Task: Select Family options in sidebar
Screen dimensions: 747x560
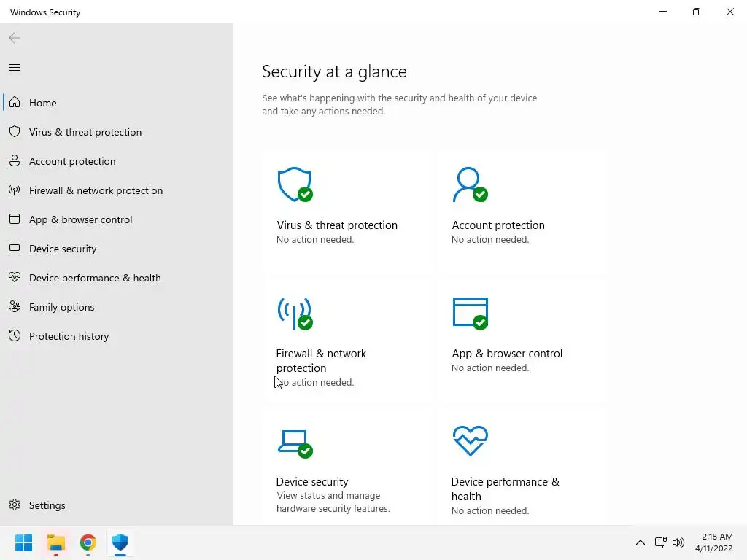Action: [x=117, y=307]
